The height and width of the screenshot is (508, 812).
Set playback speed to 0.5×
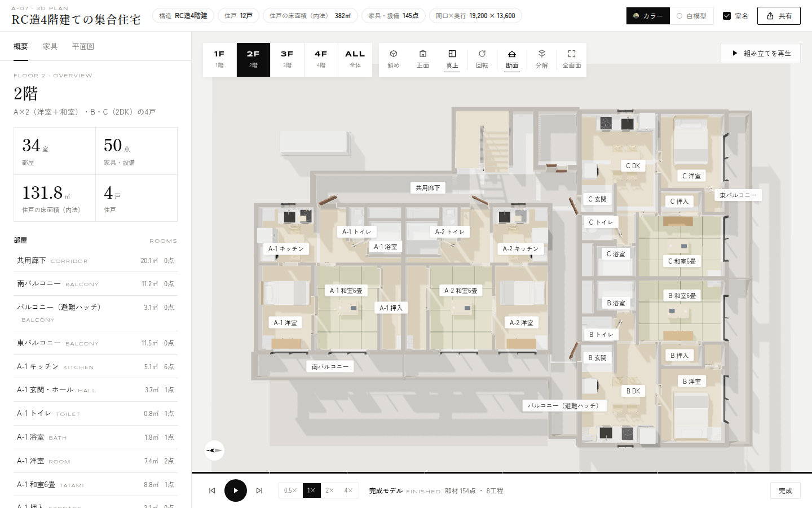[x=290, y=491]
